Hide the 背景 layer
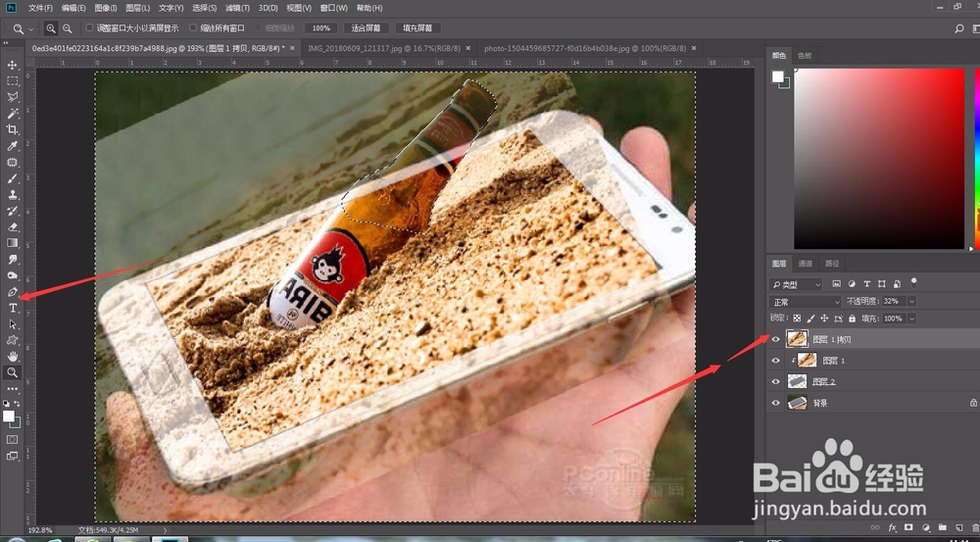Viewport: 980px width, 542px height. click(x=775, y=403)
